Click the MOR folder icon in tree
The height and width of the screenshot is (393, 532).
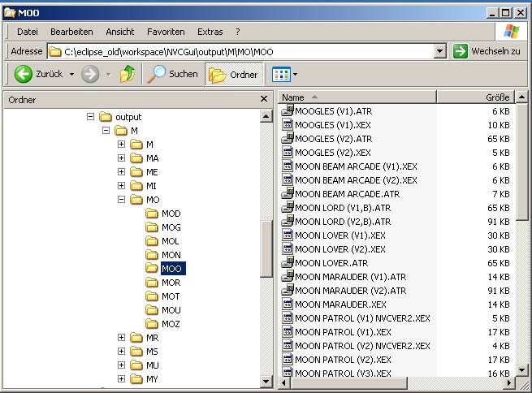(x=152, y=283)
